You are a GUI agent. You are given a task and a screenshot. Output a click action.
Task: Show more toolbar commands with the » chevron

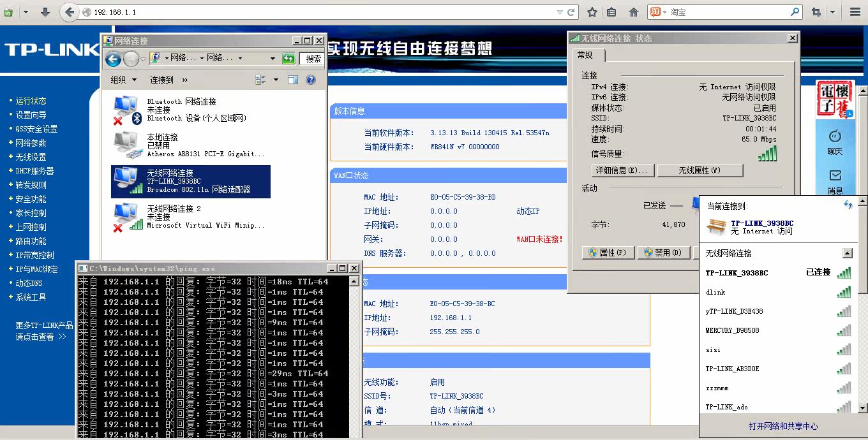click(185, 80)
